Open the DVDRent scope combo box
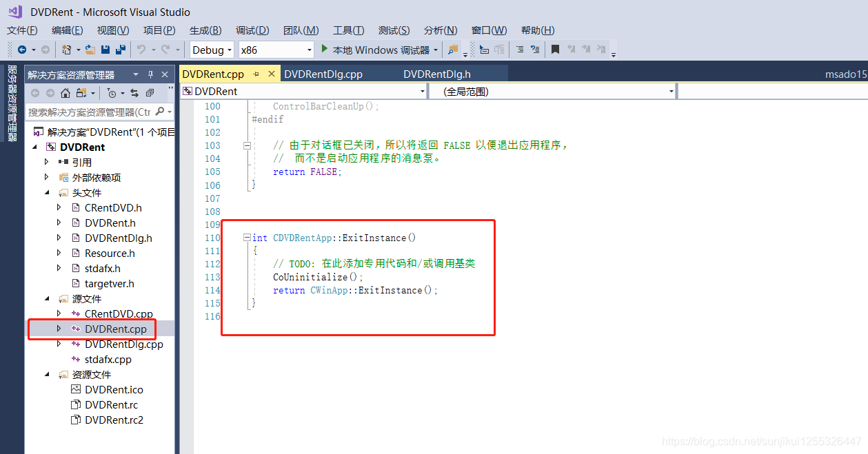The width and height of the screenshot is (868, 454). 304,91
